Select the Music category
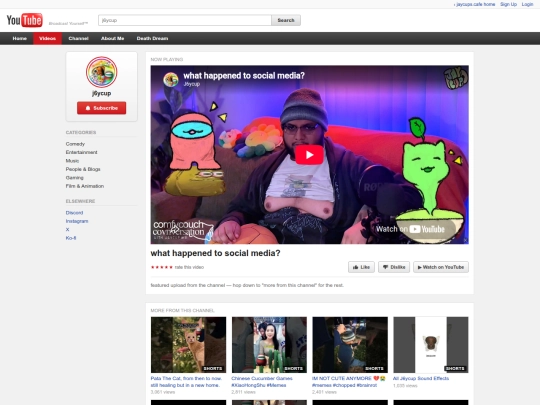This screenshot has width=540, height=405. 72,161
